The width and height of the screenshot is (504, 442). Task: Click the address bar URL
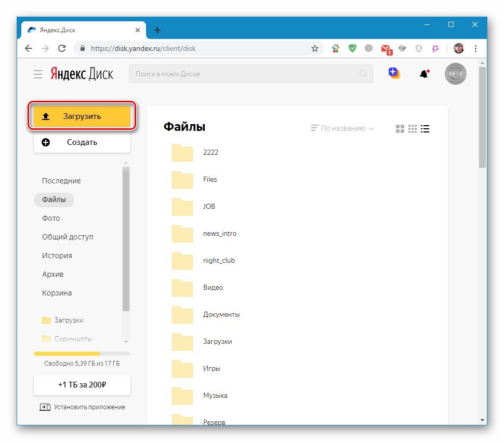tap(143, 48)
